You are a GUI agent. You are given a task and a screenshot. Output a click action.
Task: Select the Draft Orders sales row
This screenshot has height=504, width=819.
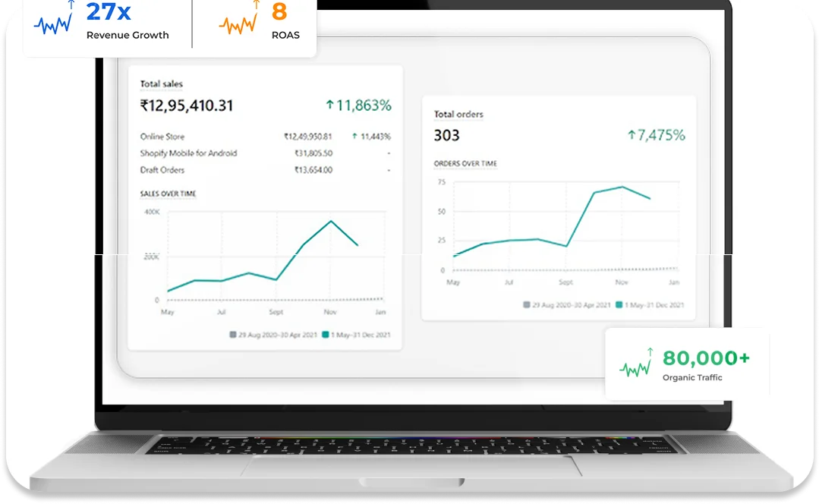click(x=162, y=170)
